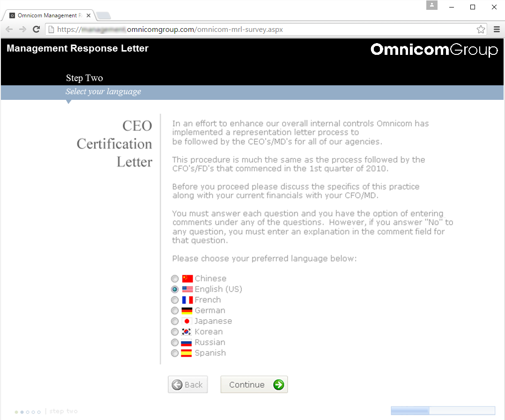Click the survey progress bar at bottom right
The width and height of the screenshot is (505, 420).
pyautogui.click(x=443, y=410)
